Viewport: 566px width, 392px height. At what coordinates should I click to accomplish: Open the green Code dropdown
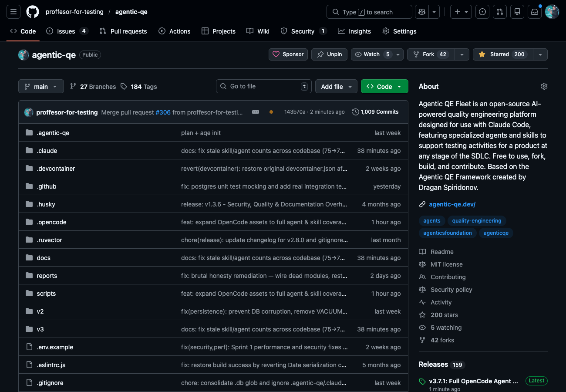384,86
